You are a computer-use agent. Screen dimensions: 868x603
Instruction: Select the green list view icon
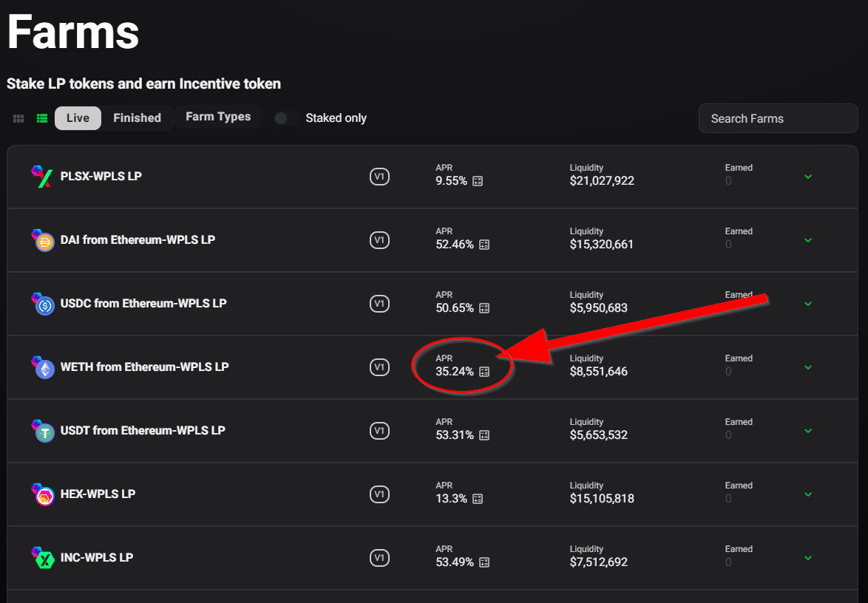(x=42, y=118)
